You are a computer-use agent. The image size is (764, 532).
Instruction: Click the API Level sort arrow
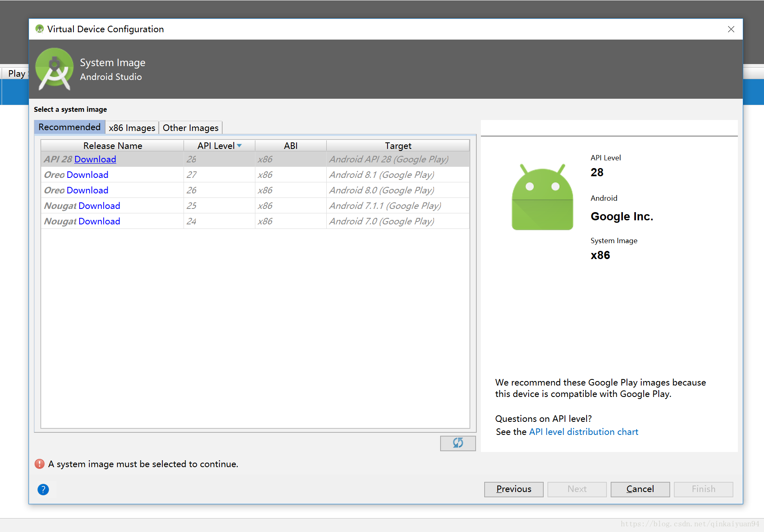239,145
